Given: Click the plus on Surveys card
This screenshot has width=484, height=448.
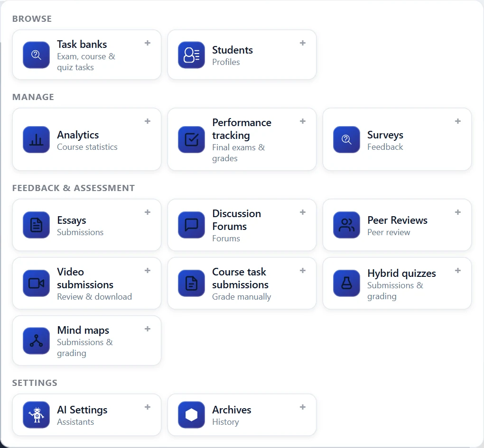Looking at the screenshot, I should [458, 121].
